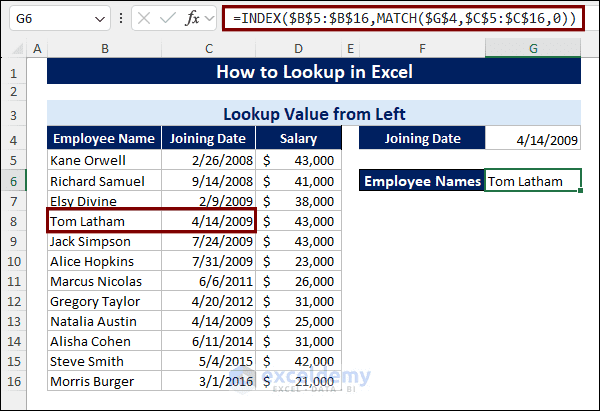The width and height of the screenshot is (600, 411).
Task: Click the 'Employee Name' header cell
Action: point(104,138)
